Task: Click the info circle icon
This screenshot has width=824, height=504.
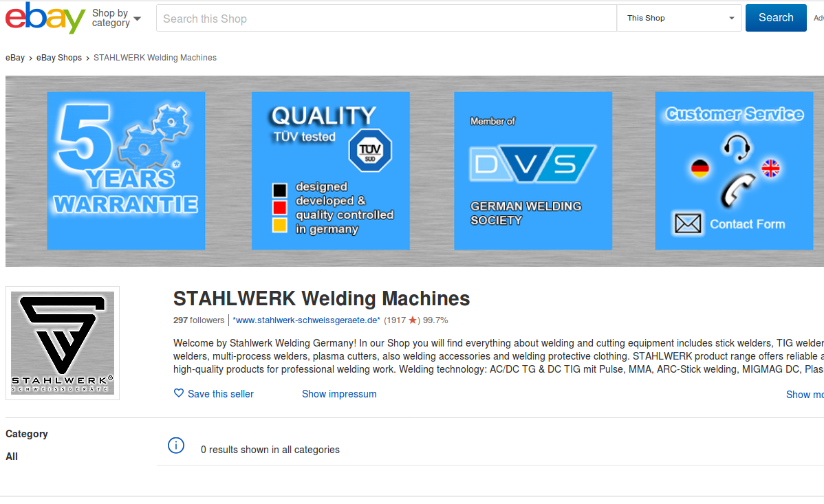Action: pyautogui.click(x=176, y=446)
